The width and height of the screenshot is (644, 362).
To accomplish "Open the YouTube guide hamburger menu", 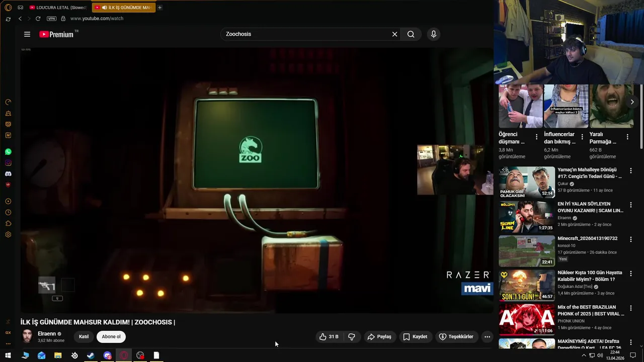I will [27, 34].
